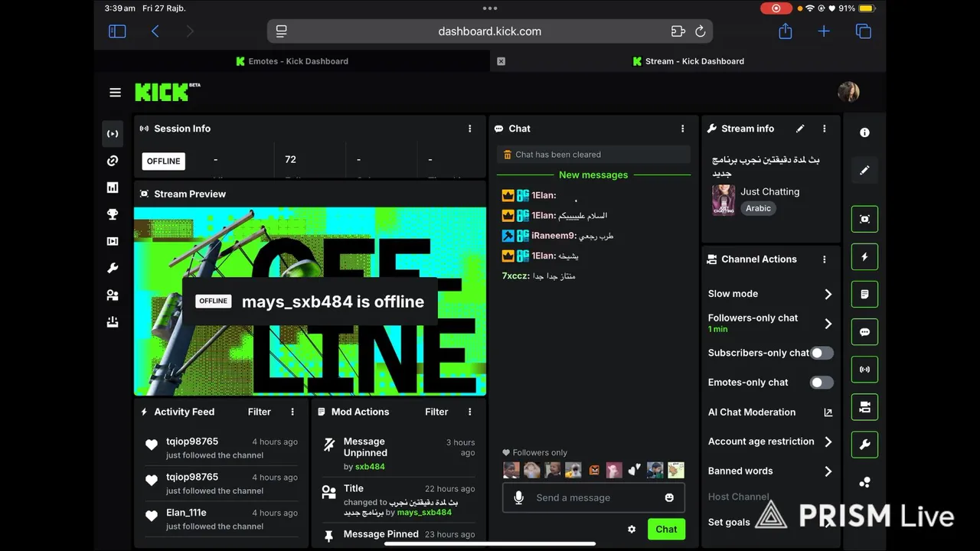Image resolution: width=980 pixels, height=551 pixels.
Task: Toggle Subscribers-only chat switch
Action: pyautogui.click(x=822, y=353)
